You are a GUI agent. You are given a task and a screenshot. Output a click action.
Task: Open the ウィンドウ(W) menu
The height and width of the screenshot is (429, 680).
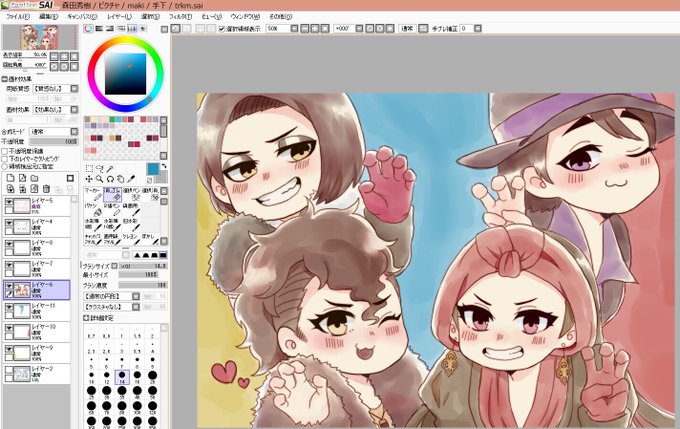coord(245,16)
